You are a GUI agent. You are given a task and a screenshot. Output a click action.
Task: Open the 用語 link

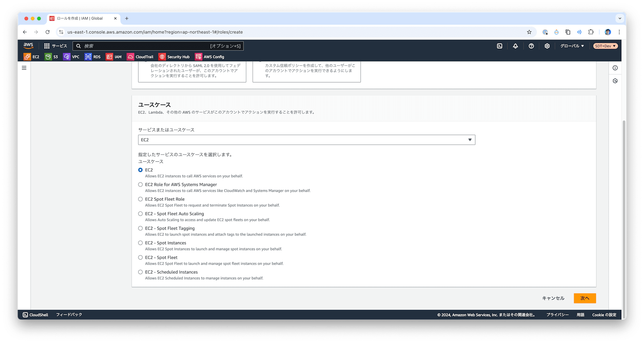click(580, 315)
